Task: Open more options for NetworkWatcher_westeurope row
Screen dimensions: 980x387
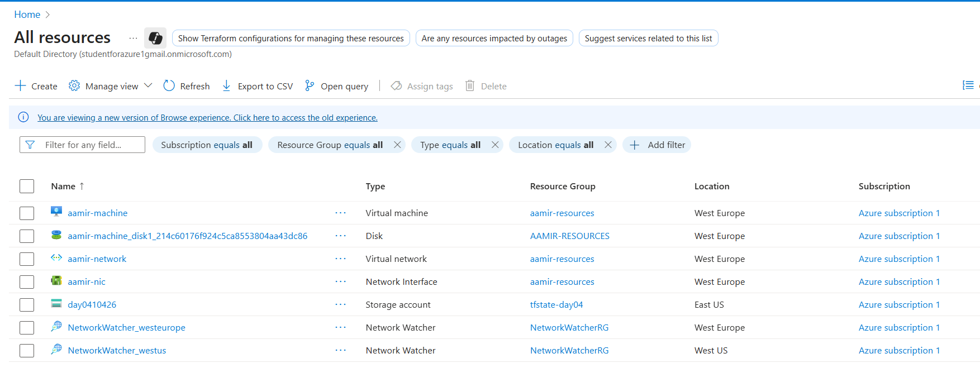Action: pyautogui.click(x=341, y=327)
